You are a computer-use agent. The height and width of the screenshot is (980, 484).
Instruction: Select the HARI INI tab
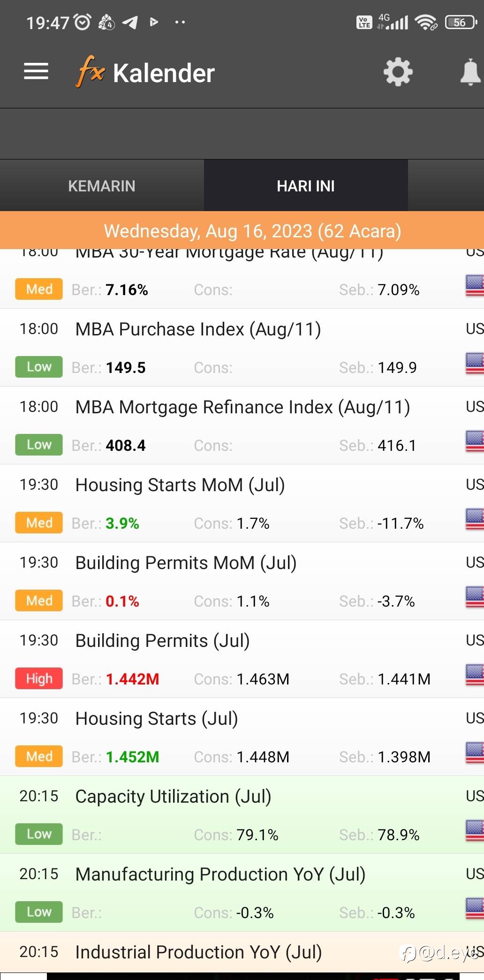pos(306,186)
